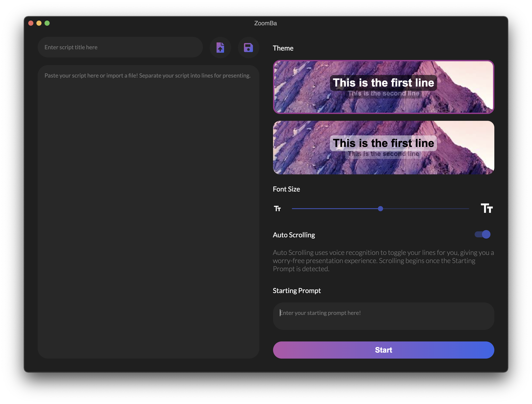This screenshot has width=532, height=404.
Task: Click inside the script text area
Action: (148, 212)
